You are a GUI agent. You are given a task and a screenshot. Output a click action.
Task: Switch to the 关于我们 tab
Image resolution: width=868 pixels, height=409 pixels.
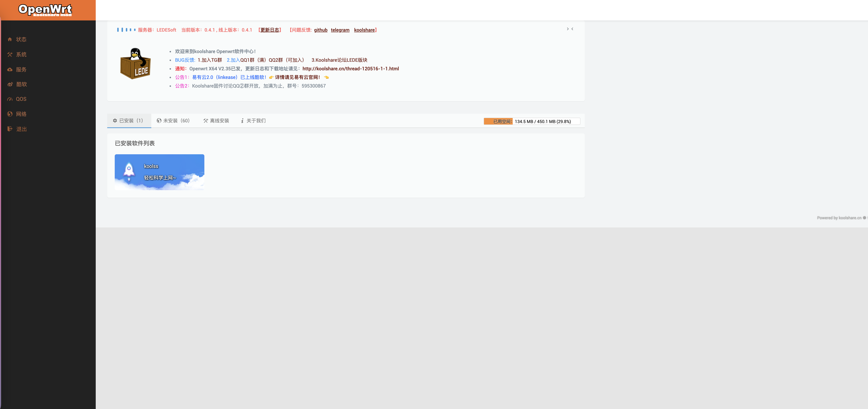tap(253, 121)
